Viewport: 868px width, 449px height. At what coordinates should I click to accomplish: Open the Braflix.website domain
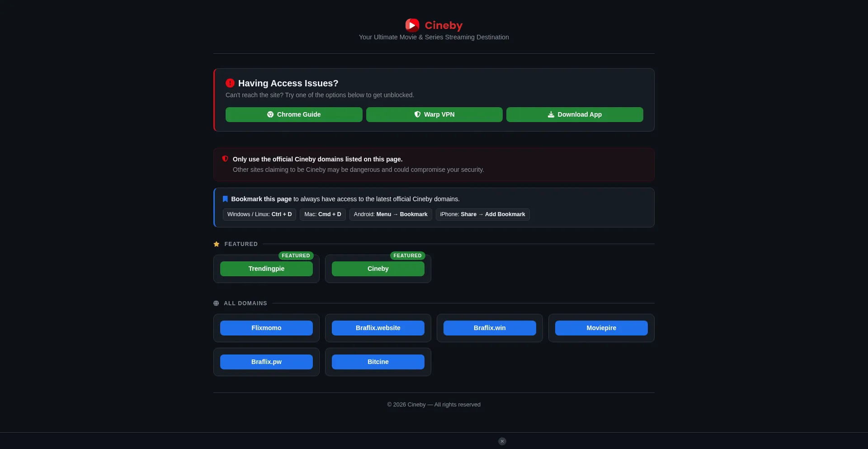point(378,328)
